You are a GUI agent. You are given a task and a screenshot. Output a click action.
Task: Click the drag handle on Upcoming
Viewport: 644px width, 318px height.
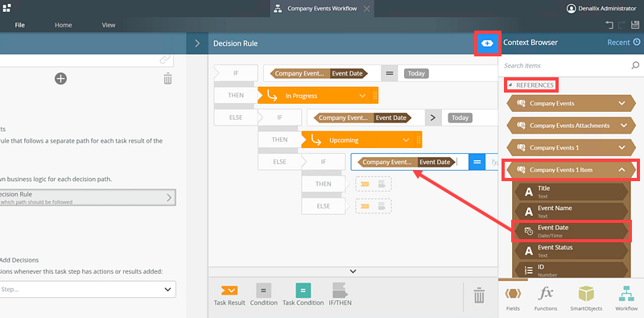418,140
